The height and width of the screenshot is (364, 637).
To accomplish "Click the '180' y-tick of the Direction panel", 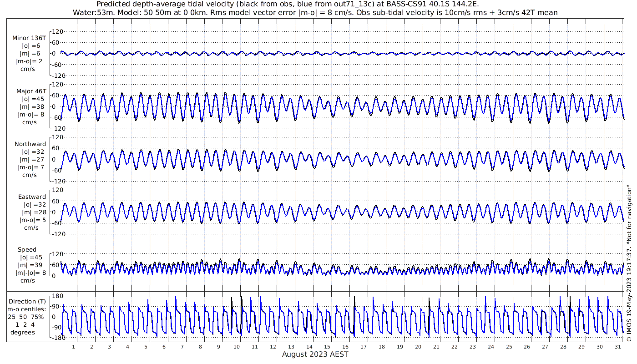I will pos(57,296).
